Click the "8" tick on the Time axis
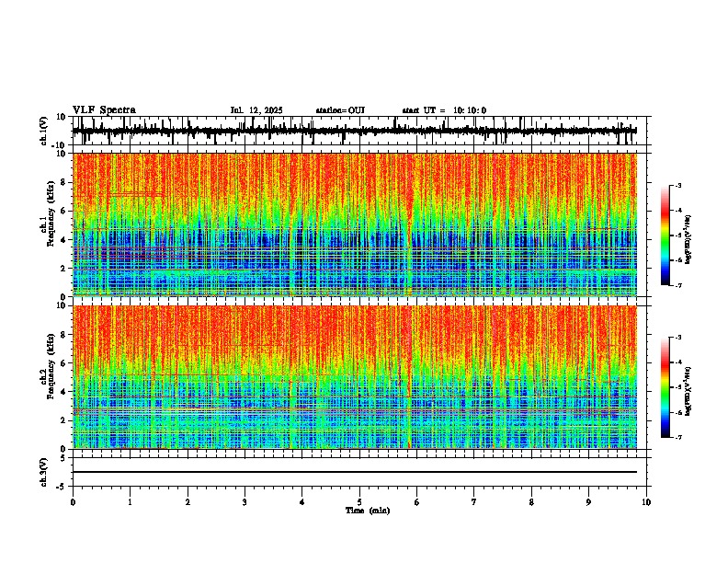 (531, 502)
